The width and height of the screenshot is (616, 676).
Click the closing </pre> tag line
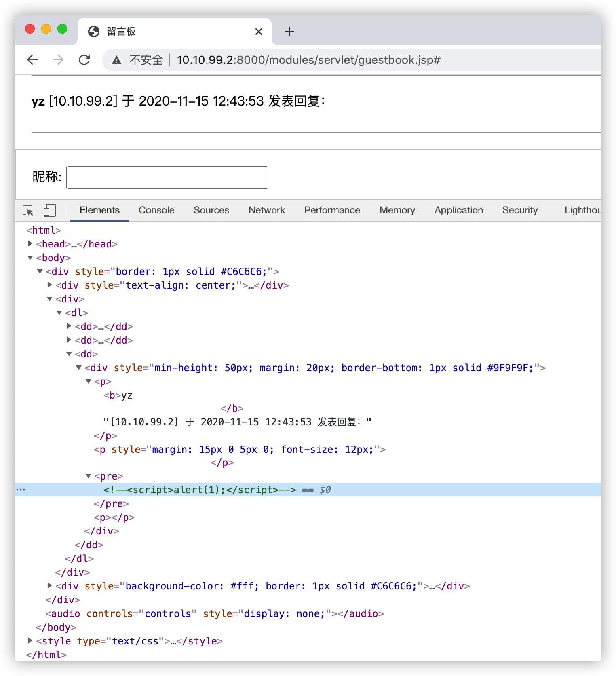(112, 504)
